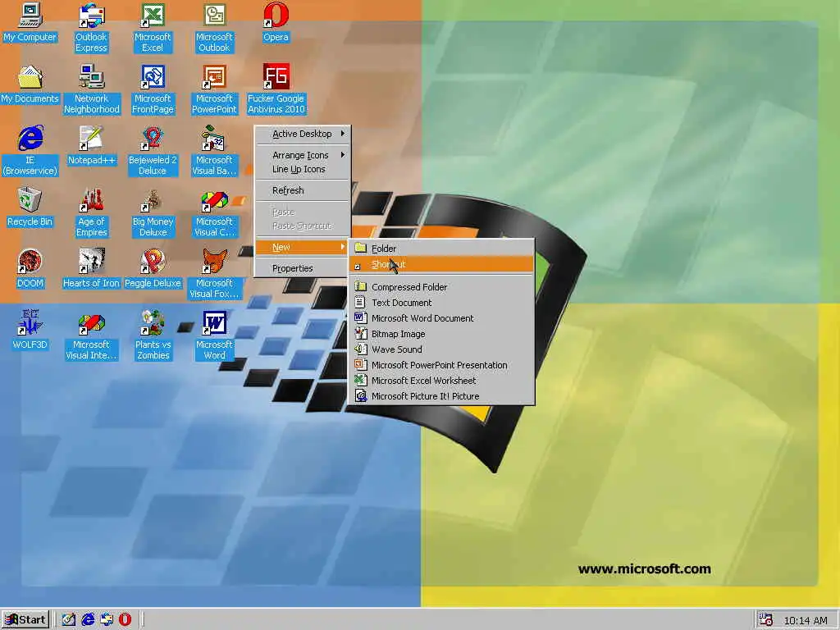Click the Microsoft Visual InterDev shortcut
Viewport: 840px width, 630px height.
(x=91, y=336)
